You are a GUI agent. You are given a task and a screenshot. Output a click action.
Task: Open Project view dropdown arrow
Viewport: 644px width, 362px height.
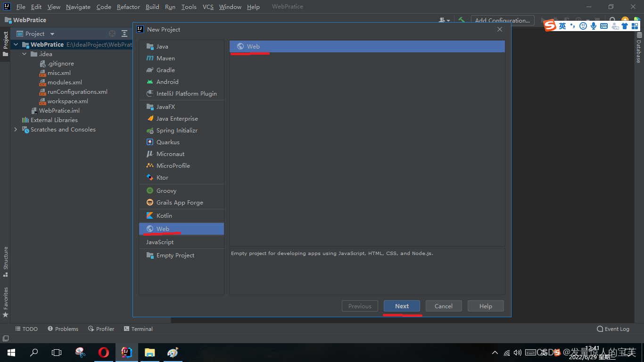pos(52,34)
